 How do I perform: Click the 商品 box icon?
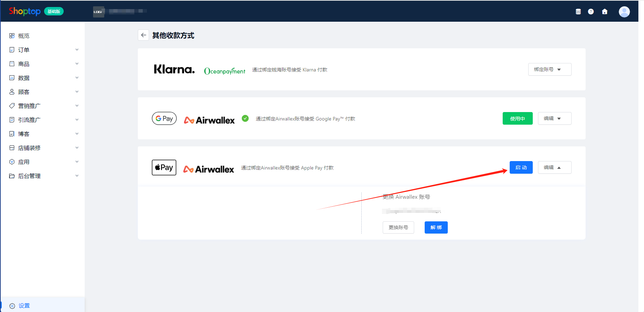pyautogui.click(x=12, y=64)
